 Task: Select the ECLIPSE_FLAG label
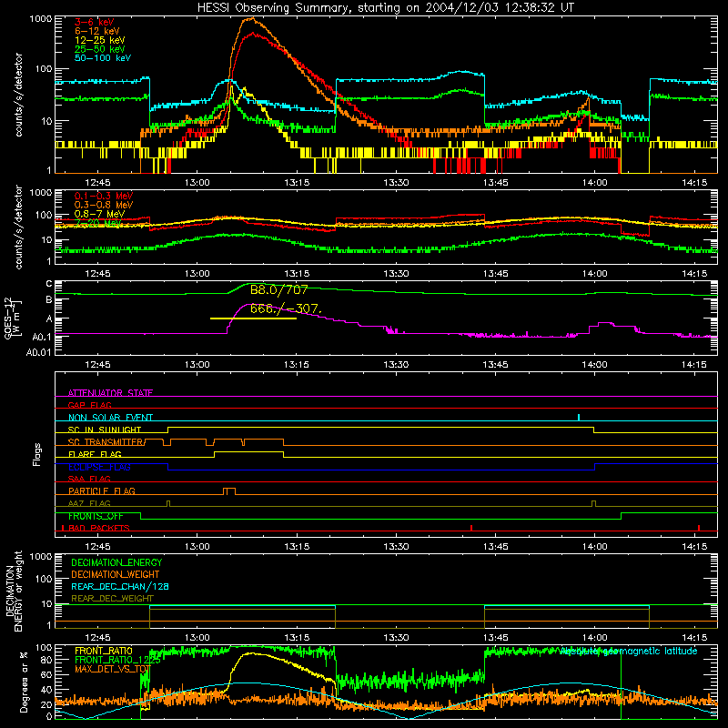[99, 467]
